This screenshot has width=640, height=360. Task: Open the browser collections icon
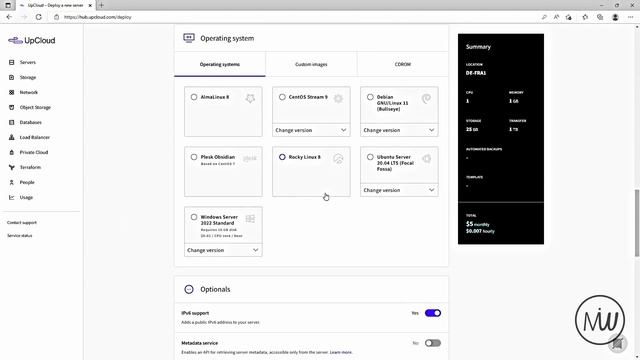600,17
